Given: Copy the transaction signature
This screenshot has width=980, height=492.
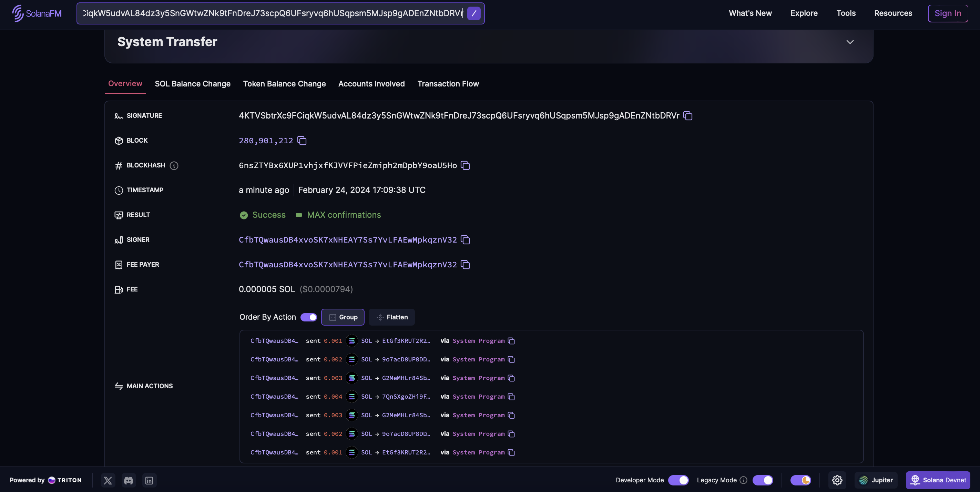Looking at the screenshot, I should click(687, 116).
